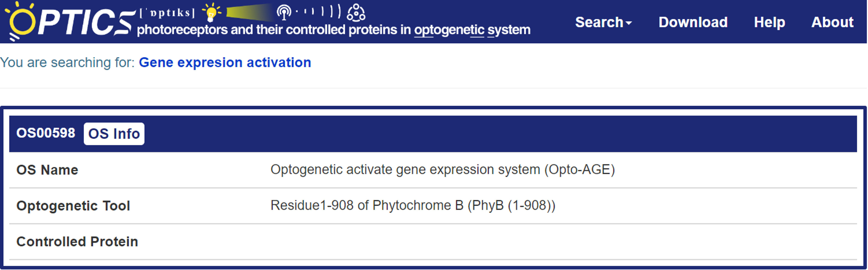The width and height of the screenshot is (868, 270).
Task: Click the Opto-AGE system name value
Action: point(442,169)
